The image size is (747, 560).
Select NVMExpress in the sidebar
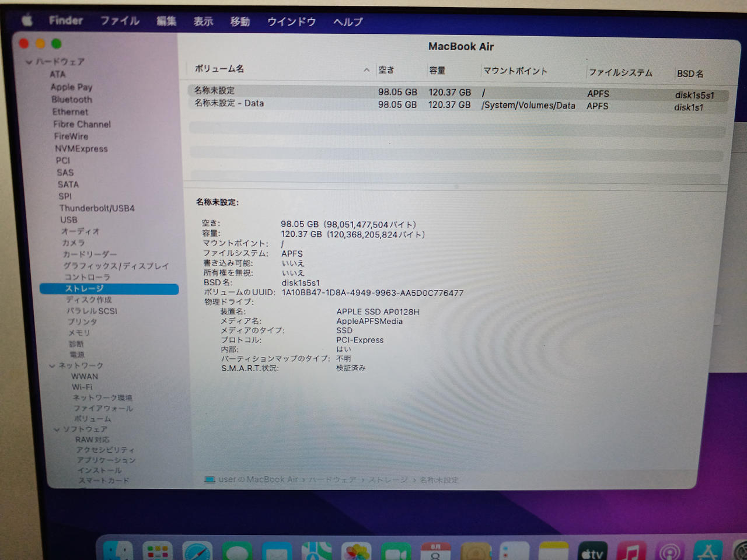(x=81, y=148)
